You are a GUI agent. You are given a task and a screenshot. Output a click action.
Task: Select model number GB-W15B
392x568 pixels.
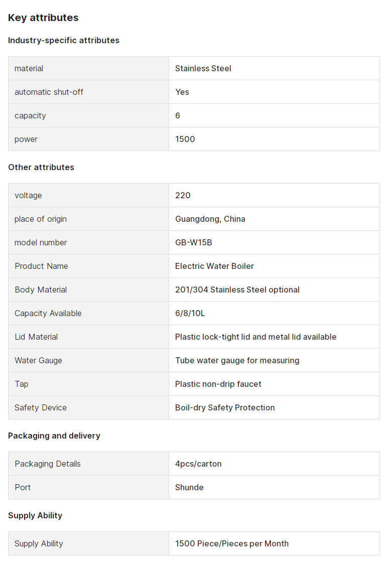(x=193, y=242)
